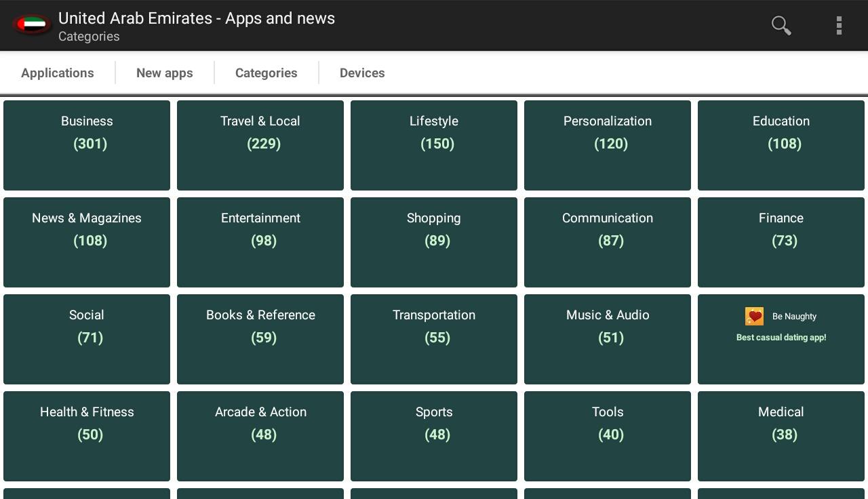This screenshot has width=868, height=499.
Task: Tap the UAE flag app icon
Action: [32, 26]
